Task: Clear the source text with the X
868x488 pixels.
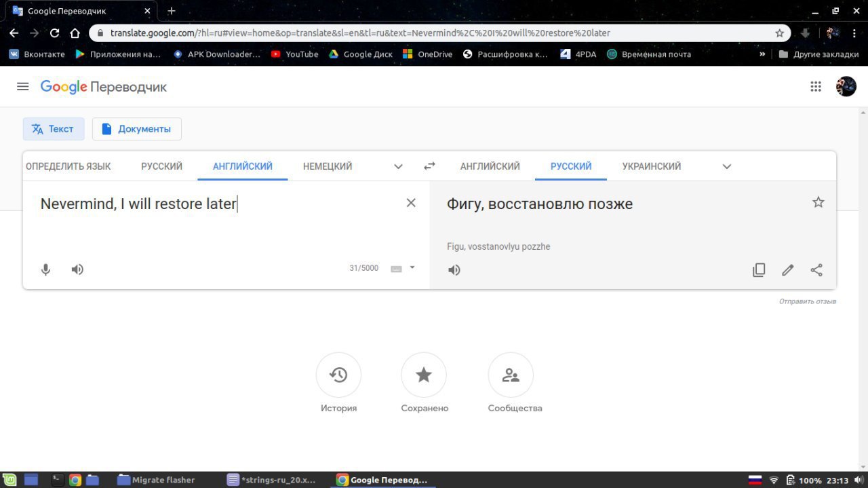Action: point(411,203)
